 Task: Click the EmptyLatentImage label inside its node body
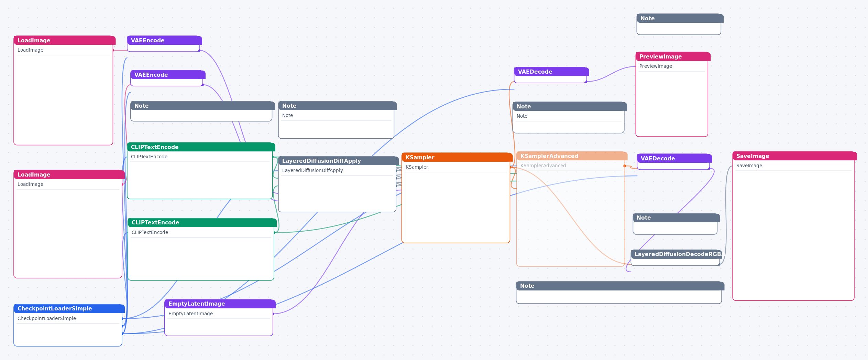[190, 314]
